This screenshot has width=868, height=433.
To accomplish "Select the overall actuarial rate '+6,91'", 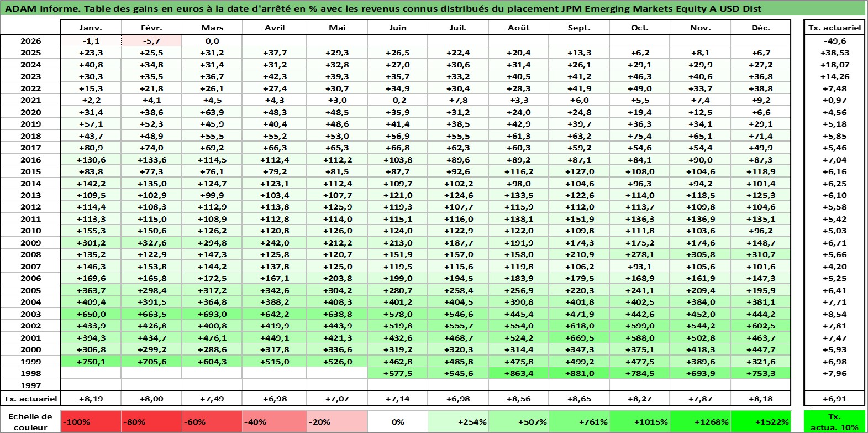I will click(x=834, y=398).
